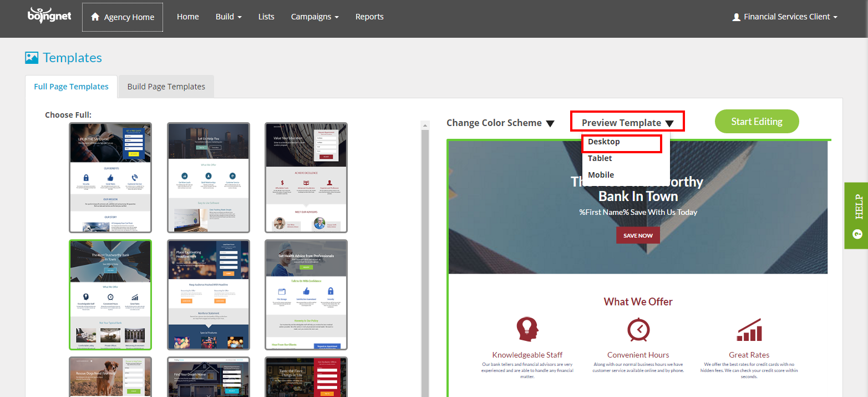Switch to the Build Page Templates tab

(166, 87)
